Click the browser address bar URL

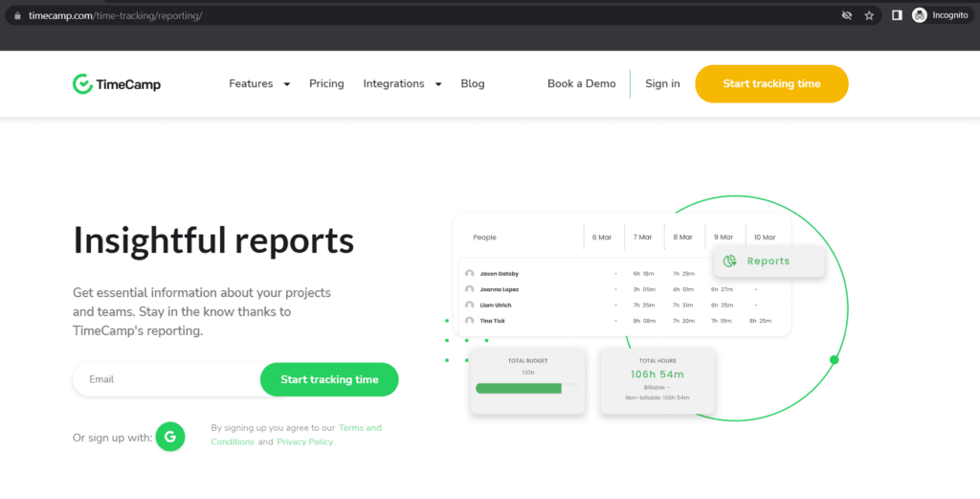116,15
